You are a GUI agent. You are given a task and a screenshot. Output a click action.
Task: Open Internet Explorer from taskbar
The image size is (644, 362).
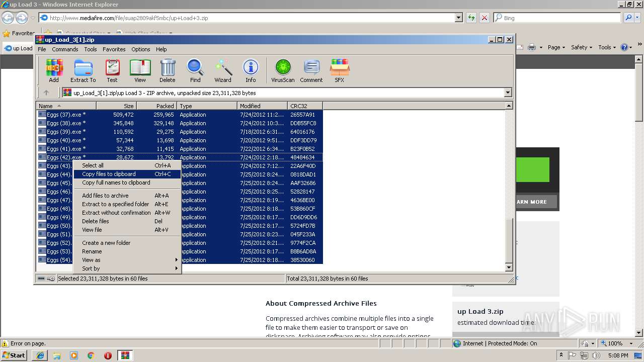pos(40,355)
